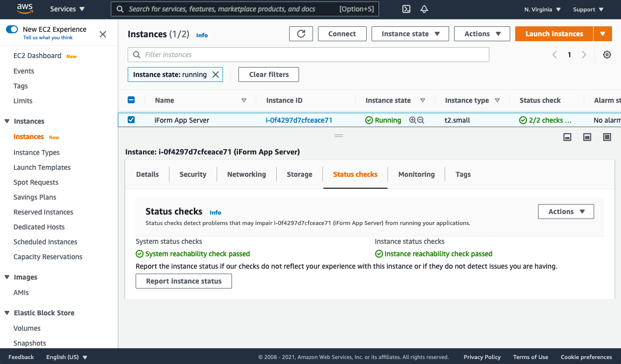Go to previous page of instances
The height and width of the screenshot is (364, 621).
[554, 55]
